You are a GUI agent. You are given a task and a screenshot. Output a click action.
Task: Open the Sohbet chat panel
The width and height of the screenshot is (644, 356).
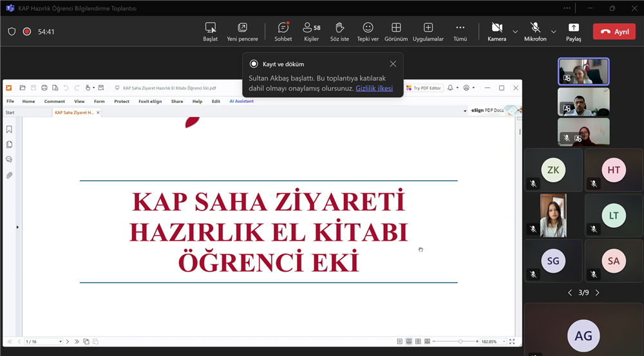click(283, 32)
